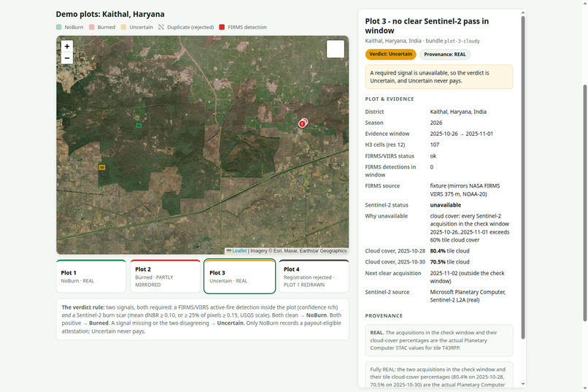Click the 'REAL. The acquisitions in the check window' note

(439, 340)
